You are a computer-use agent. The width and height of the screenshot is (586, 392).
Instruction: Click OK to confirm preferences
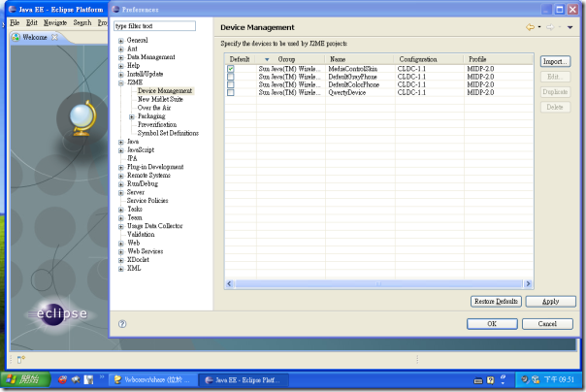click(x=492, y=324)
